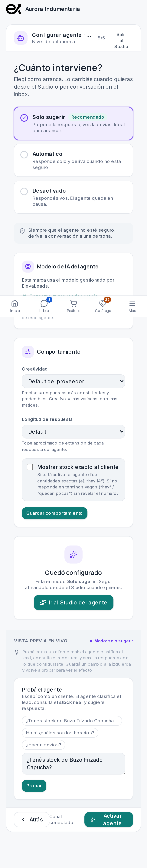Image resolution: width=147 pixels, height=868 pixels.
Task: Click the test message text field
Action: pyautogui.click(x=73, y=764)
